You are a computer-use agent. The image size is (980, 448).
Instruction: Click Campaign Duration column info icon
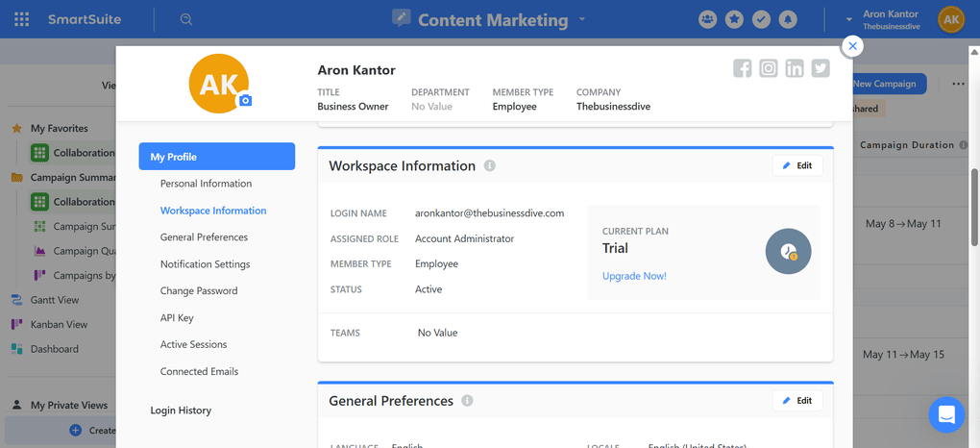[965, 145]
